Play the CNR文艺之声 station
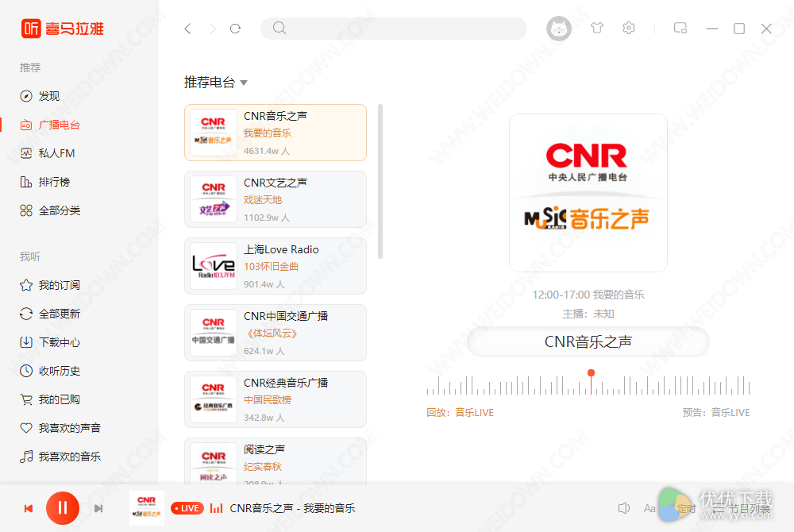The height and width of the screenshot is (532, 794). 276,199
